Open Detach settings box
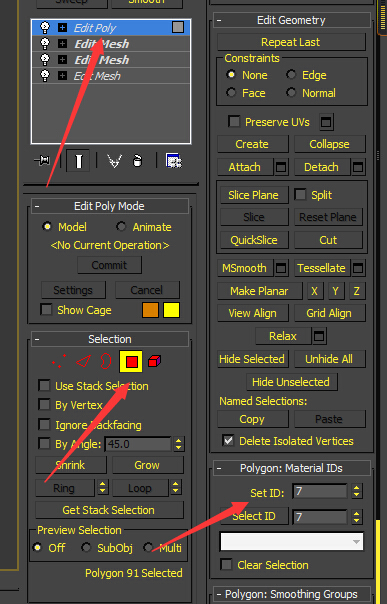The height and width of the screenshot is (604, 387). coord(358,167)
